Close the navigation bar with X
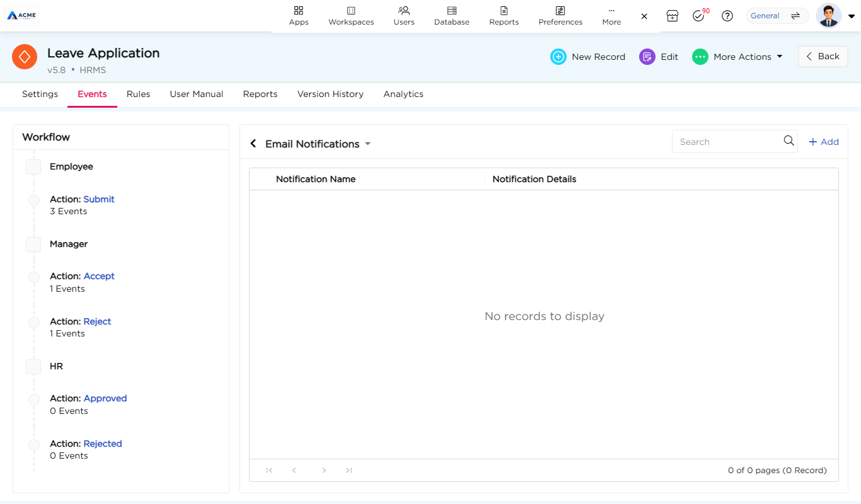The image size is (861, 504). [x=644, y=16]
